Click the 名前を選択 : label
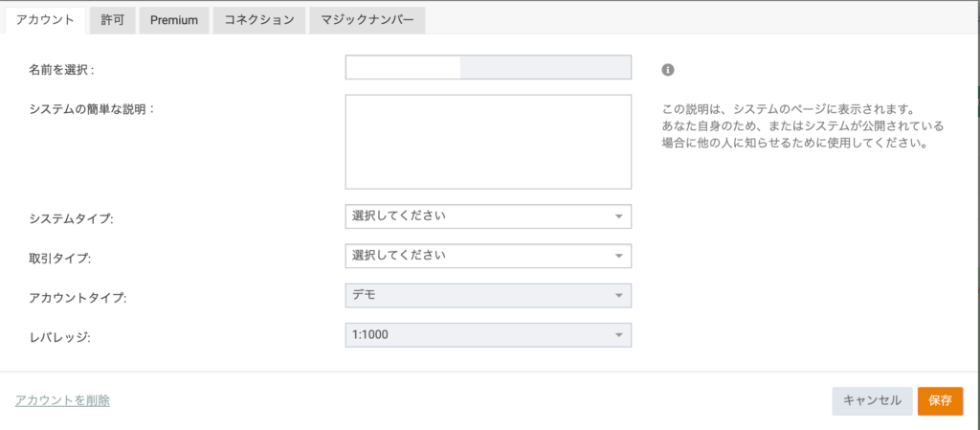This screenshot has height=430, width=980. (61, 70)
